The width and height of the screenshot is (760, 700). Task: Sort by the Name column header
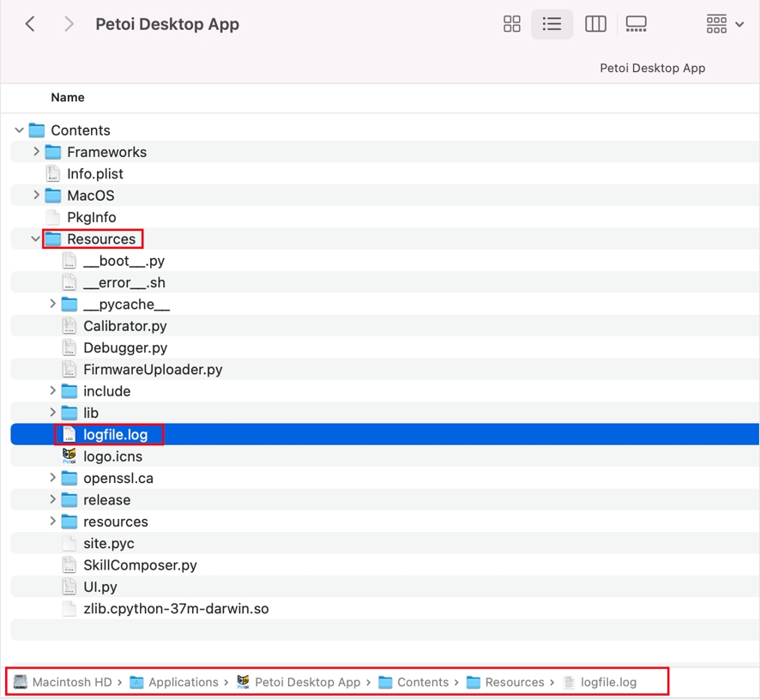68,98
